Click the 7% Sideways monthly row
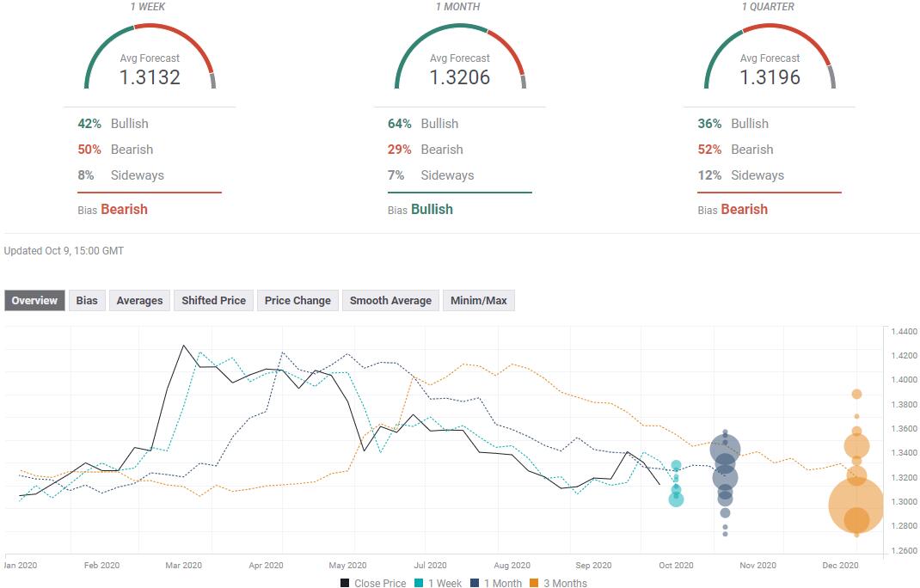This screenshot has height=588, width=920. click(431, 175)
